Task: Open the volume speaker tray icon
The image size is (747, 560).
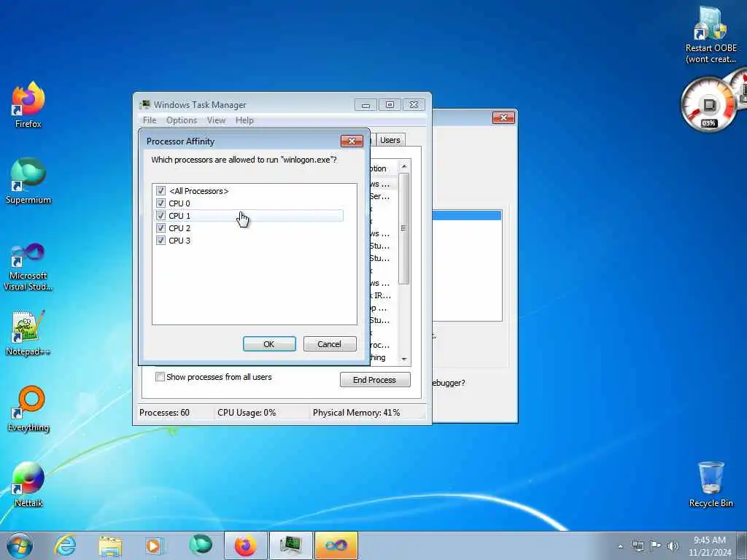Action: [x=673, y=546]
